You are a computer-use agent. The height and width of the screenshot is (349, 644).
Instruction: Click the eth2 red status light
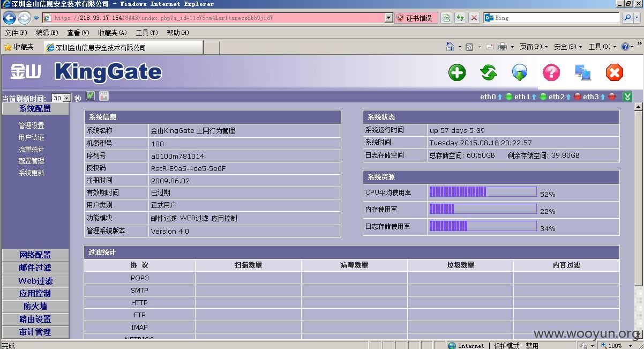pos(578,97)
